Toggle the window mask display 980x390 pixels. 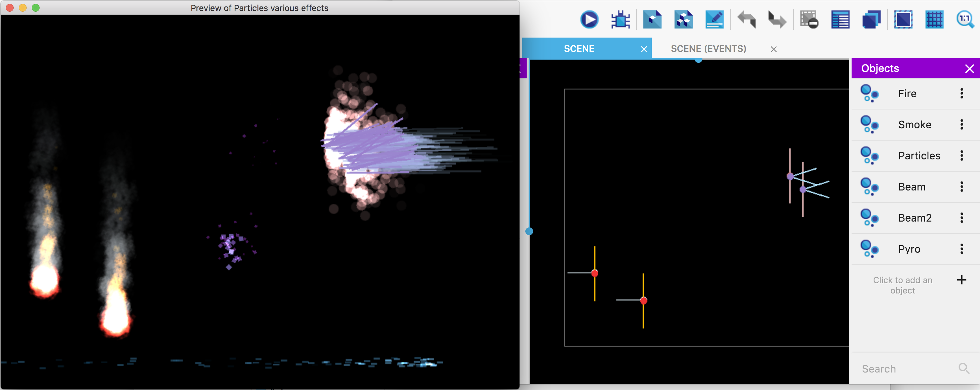pyautogui.click(x=903, y=19)
